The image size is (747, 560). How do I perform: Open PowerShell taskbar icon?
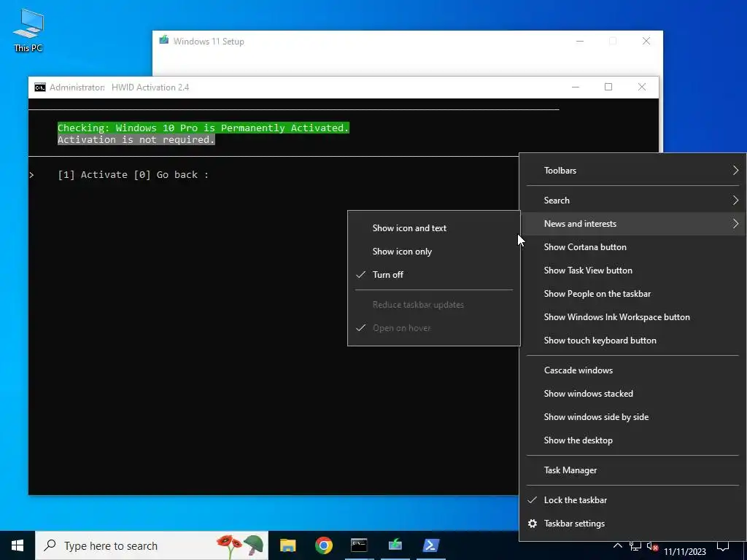pos(430,545)
